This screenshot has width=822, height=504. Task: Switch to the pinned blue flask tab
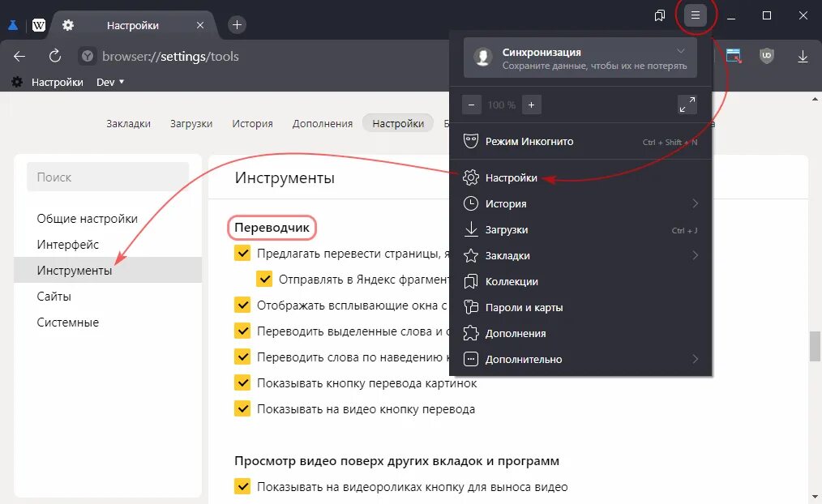tap(13, 24)
